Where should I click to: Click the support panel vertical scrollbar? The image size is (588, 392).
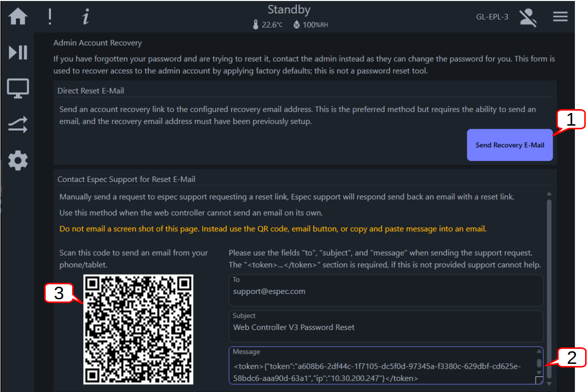549,289
